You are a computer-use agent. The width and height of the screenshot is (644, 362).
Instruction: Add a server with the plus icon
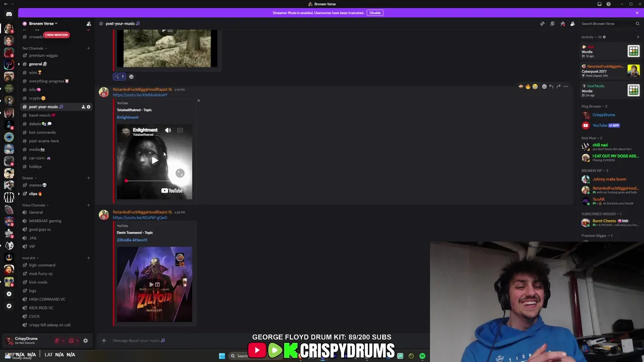(9, 294)
